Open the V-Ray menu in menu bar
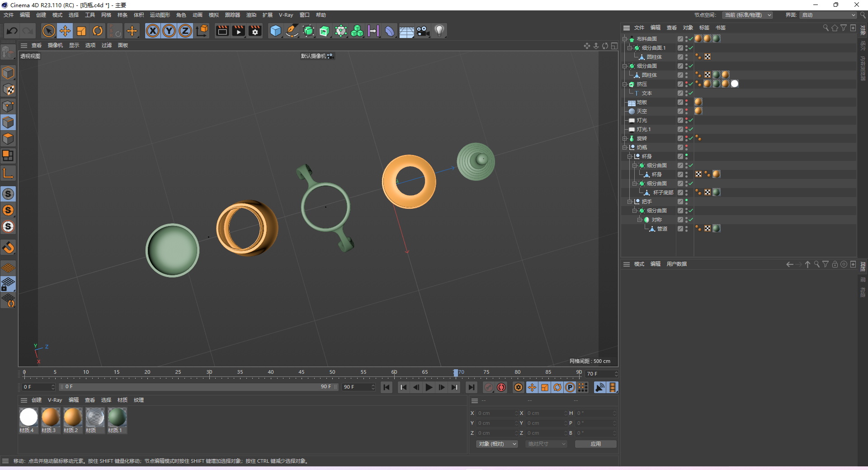The width and height of the screenshot is (868, 470). point(286,15)
